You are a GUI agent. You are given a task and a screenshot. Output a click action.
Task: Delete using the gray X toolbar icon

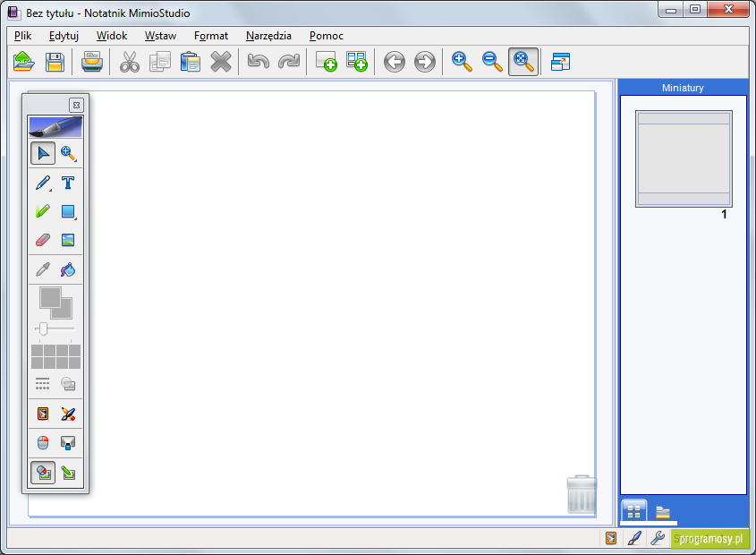point(221,62)
